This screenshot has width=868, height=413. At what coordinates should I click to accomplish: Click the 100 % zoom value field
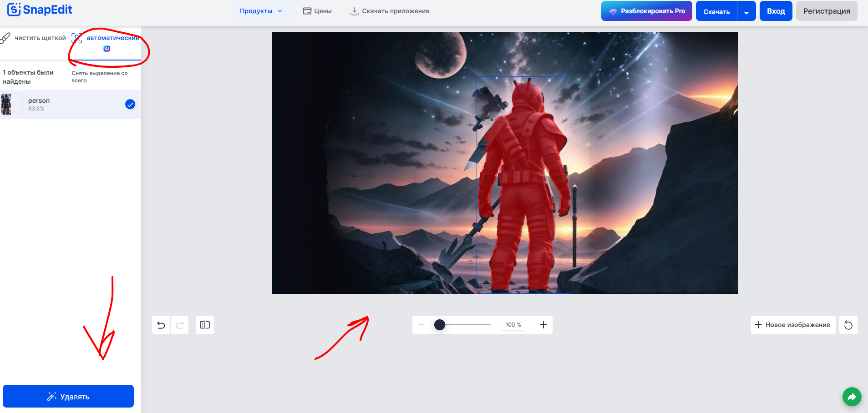513,325
